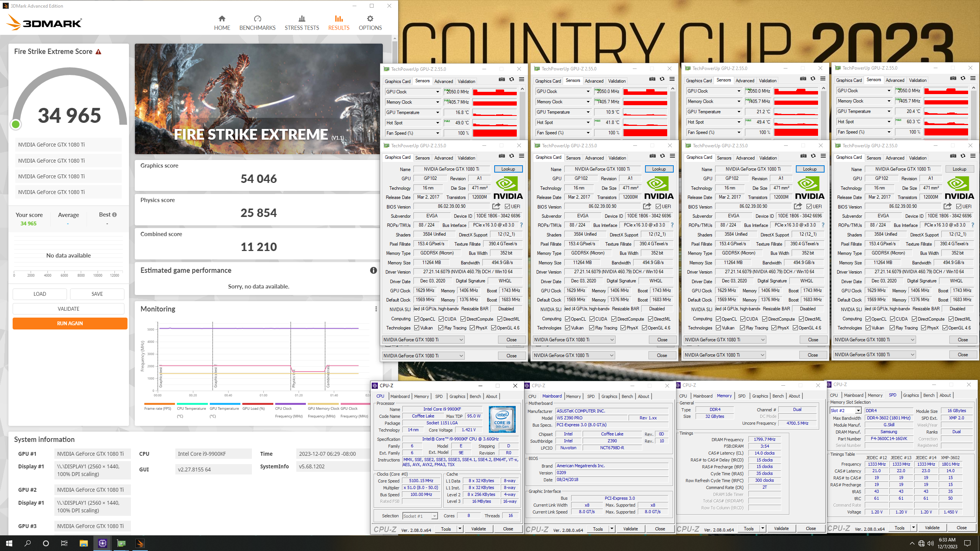
Task: Click VALIDATE button in 3DMark
Action: [x=69, y=309]
